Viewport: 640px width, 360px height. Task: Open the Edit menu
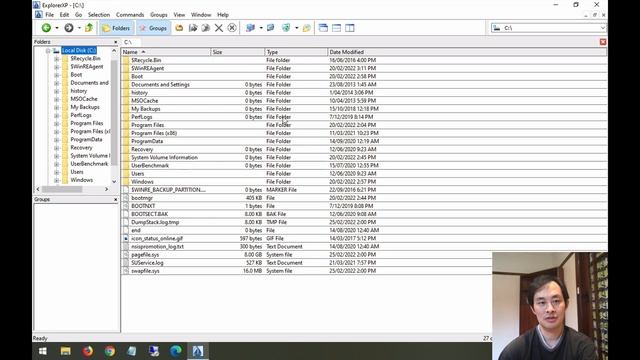(x=64, y=15)
